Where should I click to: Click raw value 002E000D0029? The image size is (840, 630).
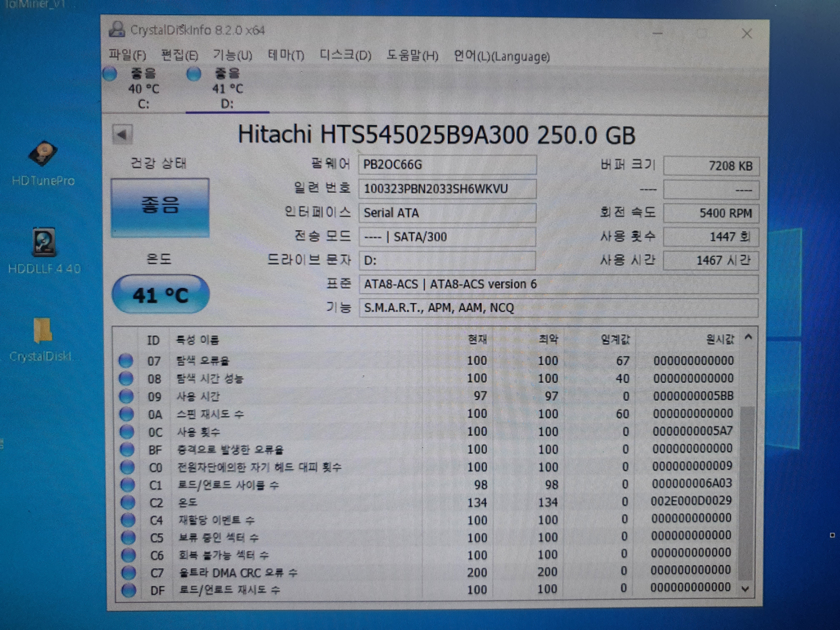691,500
